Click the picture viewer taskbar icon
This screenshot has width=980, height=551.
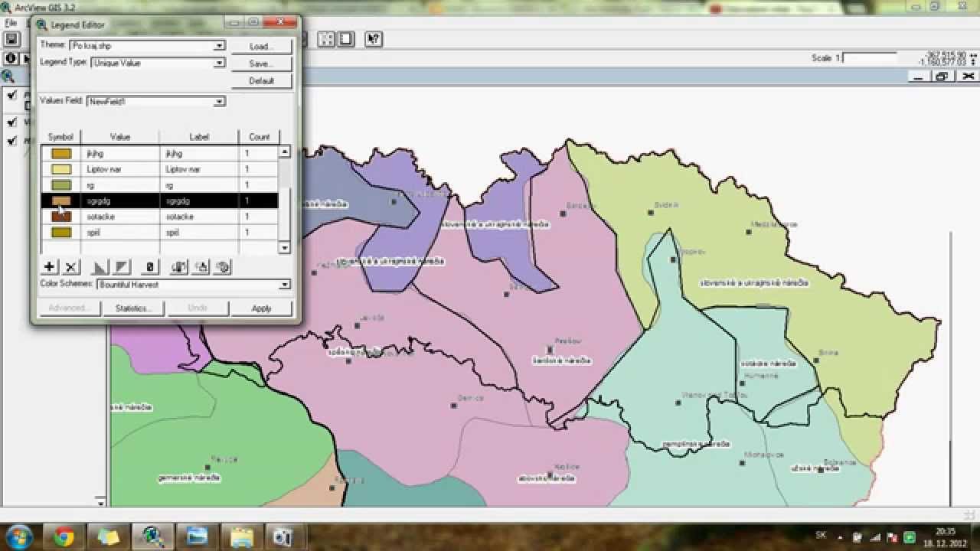tap(198, 536)
